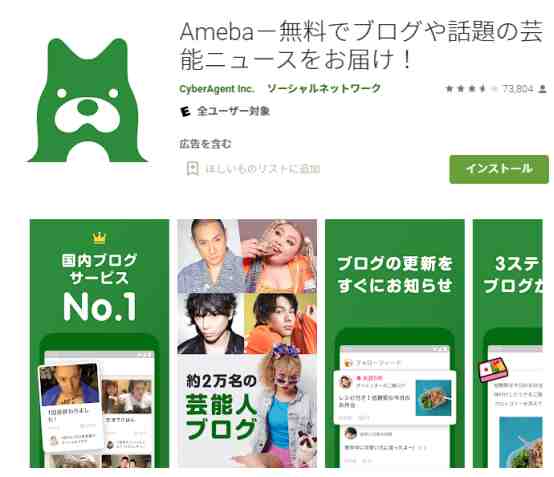Open the 芸能人ブログ celebrity screenshot
Viewport: 554px width, 477px height.
[247, 343]
